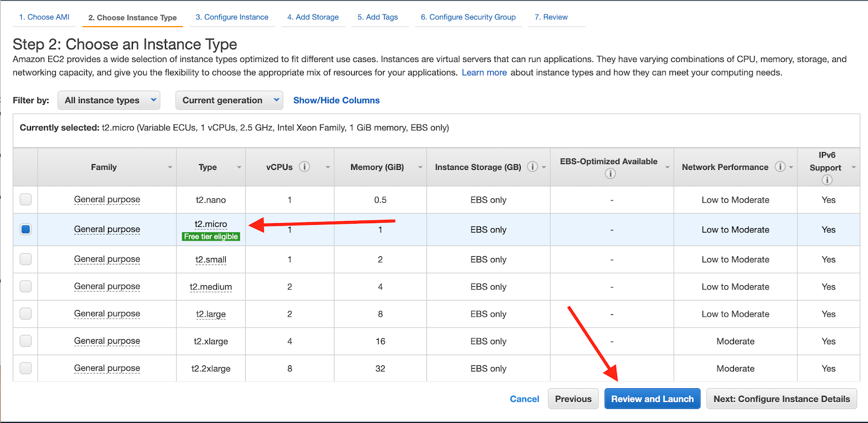Click the Currently selected summary text
Image resolution: width=868 pixels, height=423 pixels.
point(234,128)
